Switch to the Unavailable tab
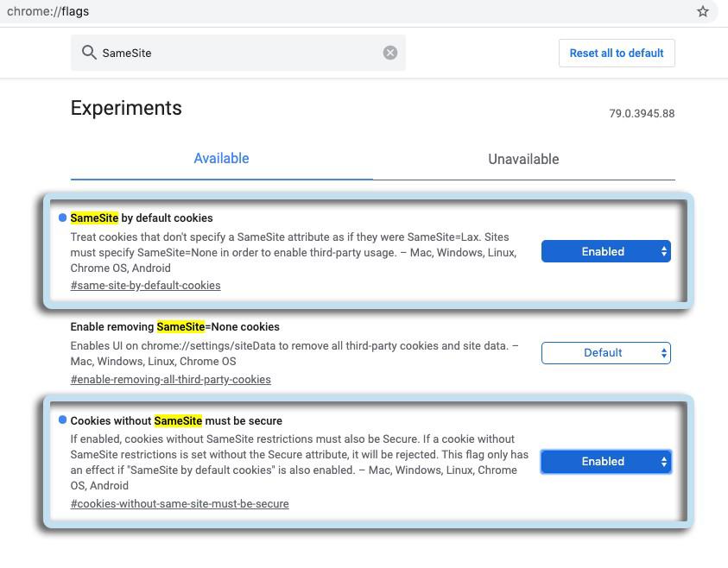This screenshot has width=728, height=568. click(x=523, y=159)
